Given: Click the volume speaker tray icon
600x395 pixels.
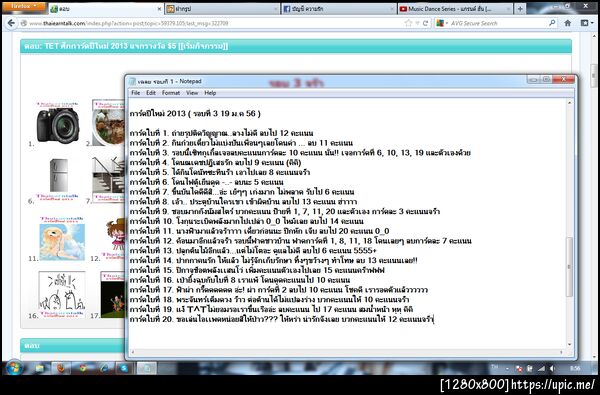Looking at the screenshot, I should (552, 369).
